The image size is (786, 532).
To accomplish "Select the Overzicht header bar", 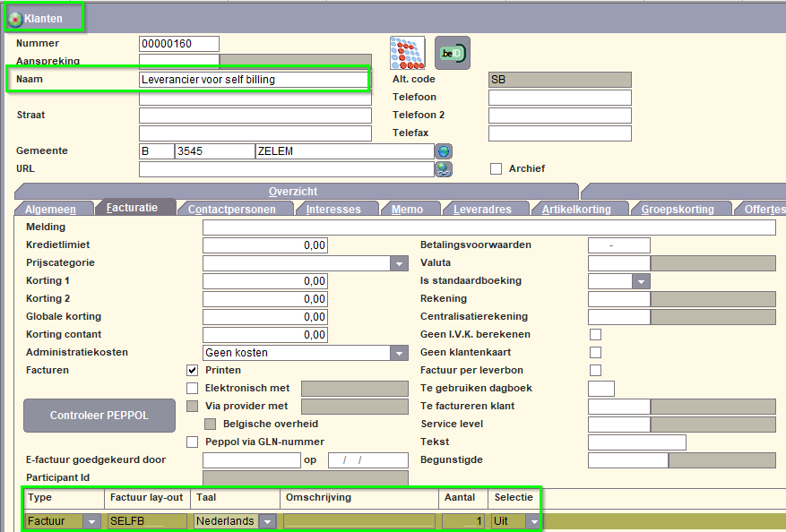I will click(x=293, y=191).
